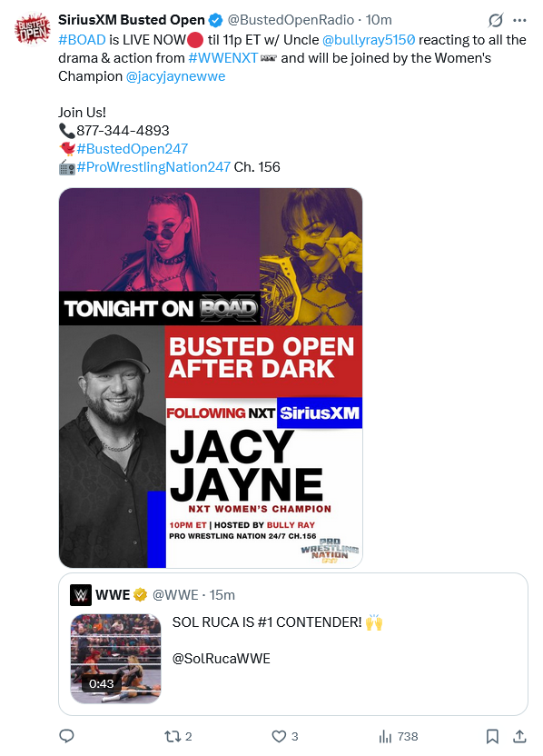Viewport: 543px width, 756px height.
Task: Visit the @bullyray5150 mention
Action: [x=369, y=40]
